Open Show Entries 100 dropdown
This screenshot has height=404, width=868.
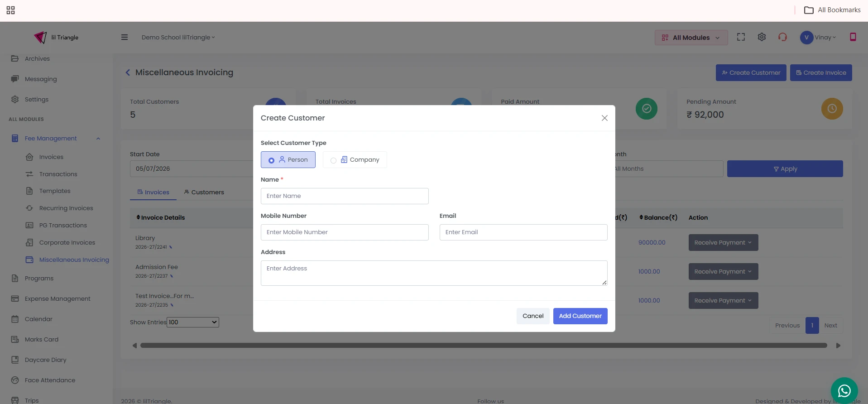click(193, 322)
